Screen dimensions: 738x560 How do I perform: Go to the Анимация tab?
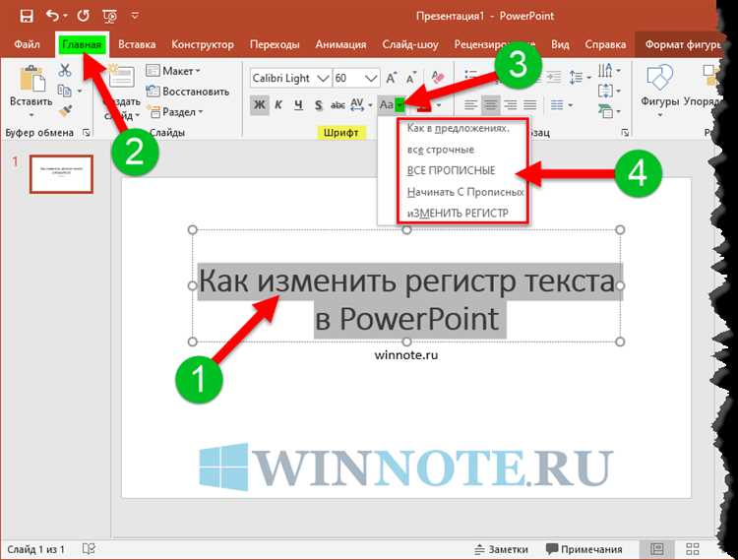[x=340, y=44]
